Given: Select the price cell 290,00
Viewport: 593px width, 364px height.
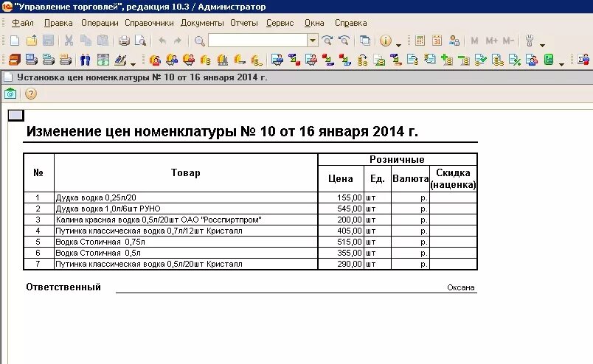Looking at the screenshot, I should [341, 265].
